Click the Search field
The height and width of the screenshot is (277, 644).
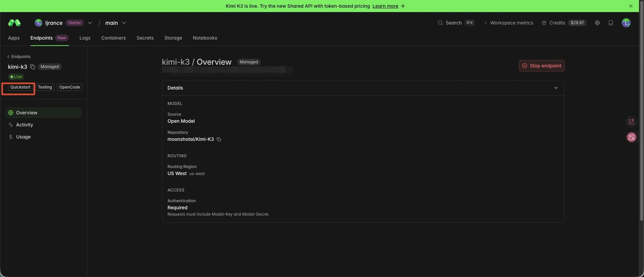coord(456,23)
